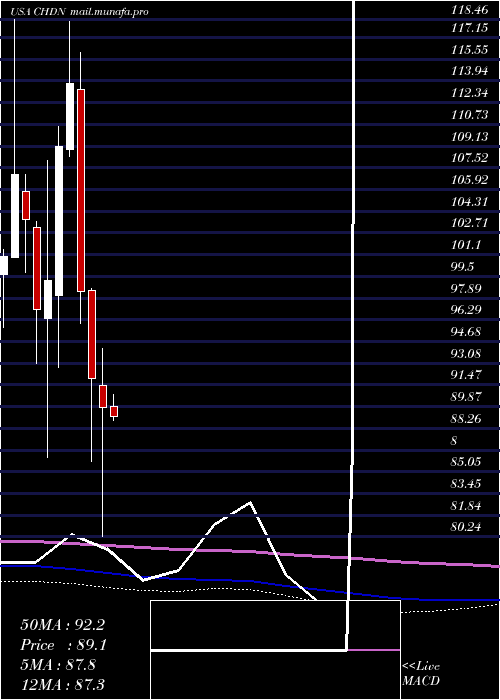Click the 105.92 price axis label
The image size is (500, 700).
click(470, 180)
